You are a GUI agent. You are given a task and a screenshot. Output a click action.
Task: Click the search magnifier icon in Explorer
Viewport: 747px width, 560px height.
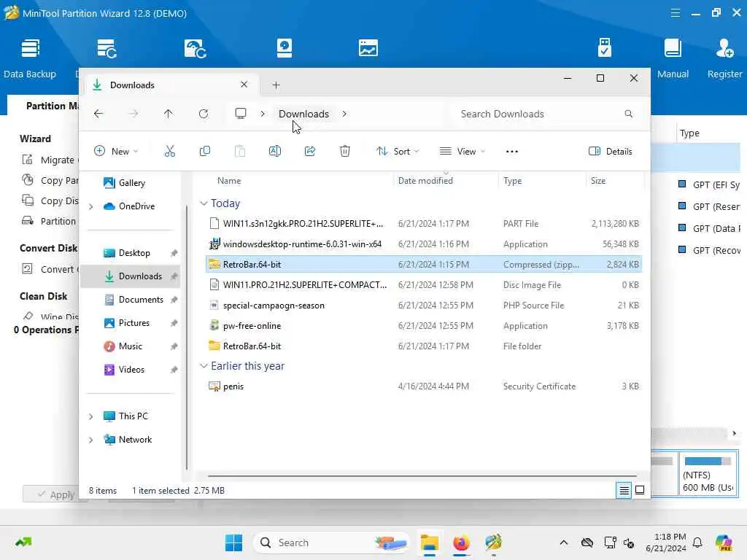coord(628,114)
